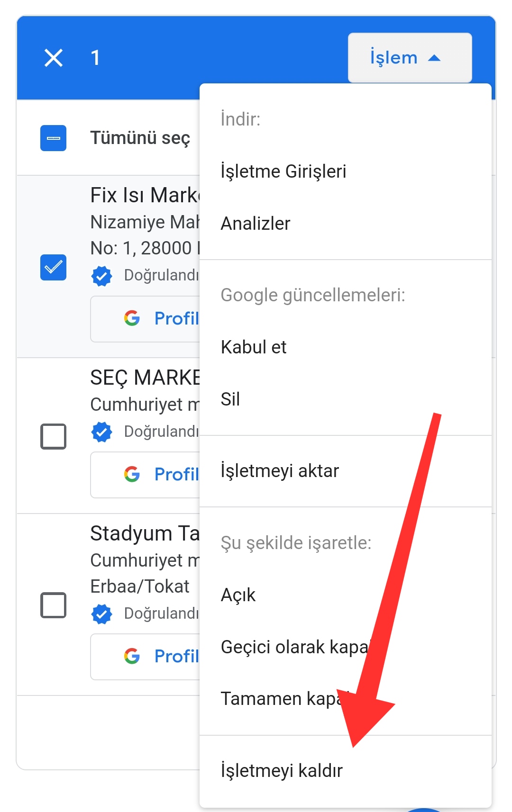This screenshot has height=812, width=512.
Task: Click the Google logo in Stadyum's Profil button
Action: pos(132,656)
